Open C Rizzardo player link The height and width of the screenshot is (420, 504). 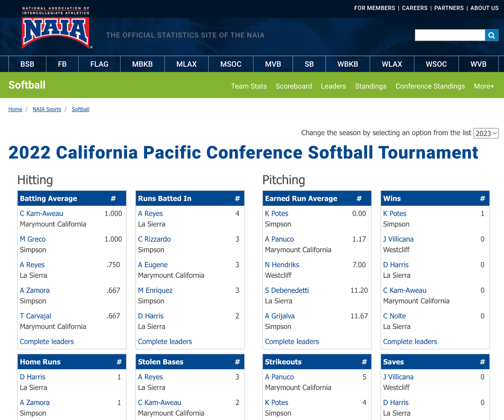154,239
